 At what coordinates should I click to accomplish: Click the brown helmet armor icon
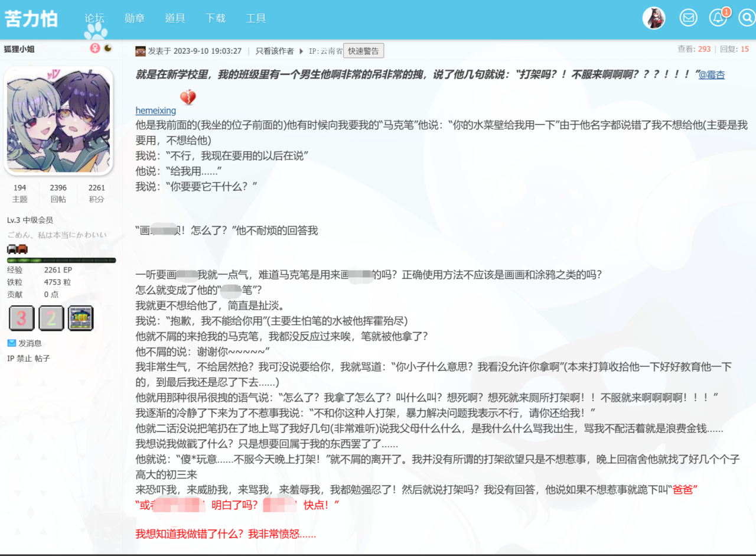click(x=22, y=249)
